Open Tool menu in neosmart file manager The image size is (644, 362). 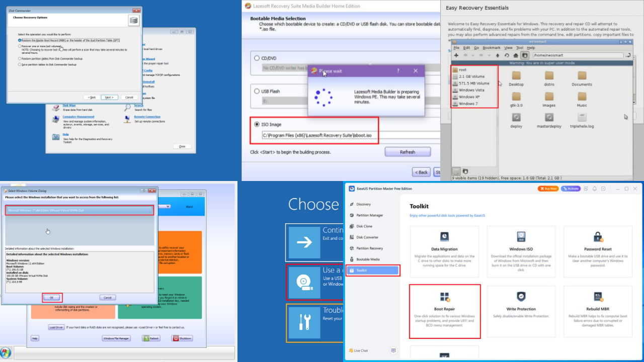point(520,48)
